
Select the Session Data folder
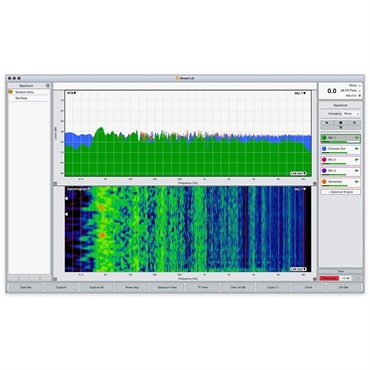29,92
